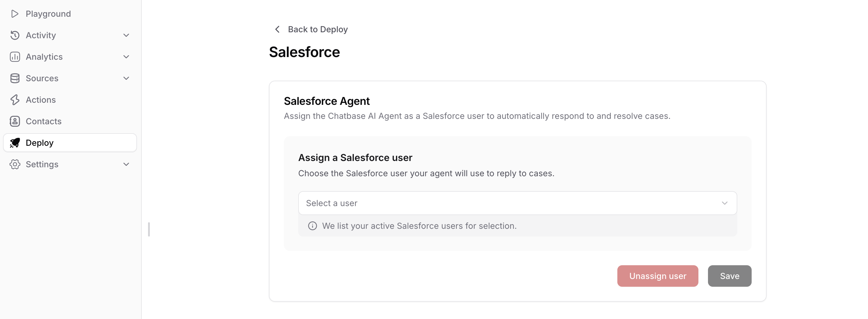Click the Contacts person icon
The width and height of the screenshot is (868, 319).
click(x=14, y=122)
